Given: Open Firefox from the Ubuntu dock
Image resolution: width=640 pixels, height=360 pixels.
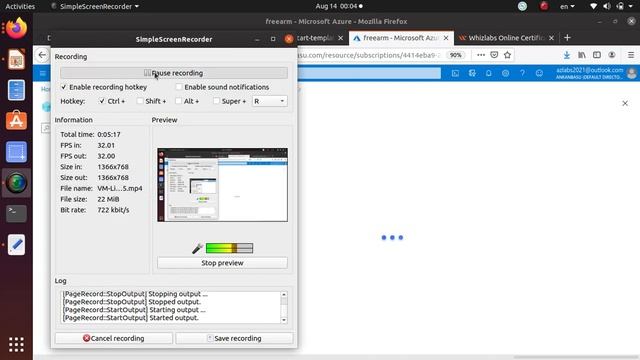Looking at the screenshot, I should [16, 29].
